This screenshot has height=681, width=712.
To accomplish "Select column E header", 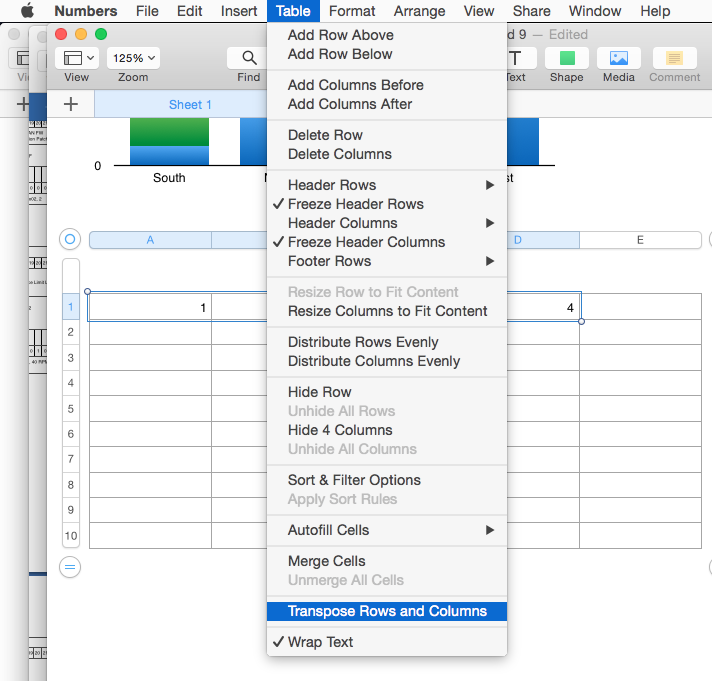I will (640, 240).
